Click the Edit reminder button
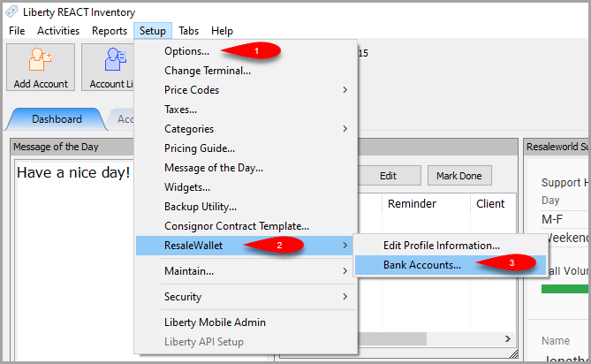The image size is (591, 364). click(x=388, y=176)
